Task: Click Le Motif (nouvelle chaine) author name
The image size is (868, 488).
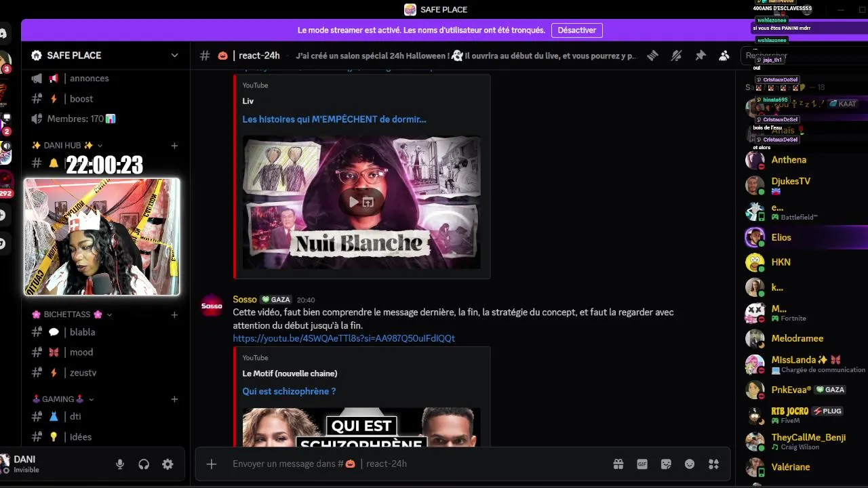Action: [x=290, y=373]
